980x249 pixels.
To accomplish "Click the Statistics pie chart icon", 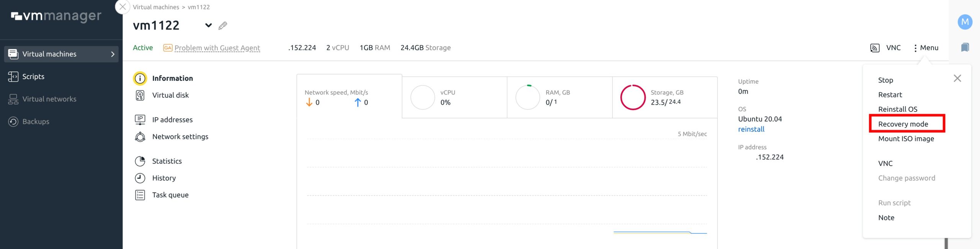I will click(x=140, y=161).
